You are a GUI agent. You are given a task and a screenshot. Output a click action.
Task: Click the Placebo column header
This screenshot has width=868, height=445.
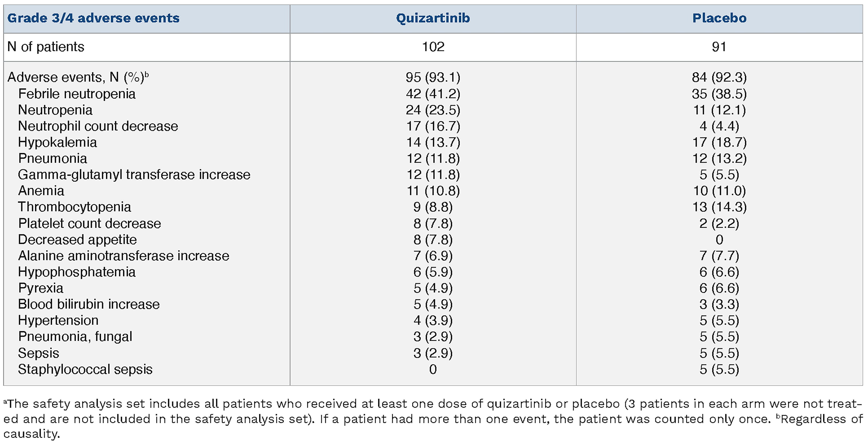click(719, 18)
